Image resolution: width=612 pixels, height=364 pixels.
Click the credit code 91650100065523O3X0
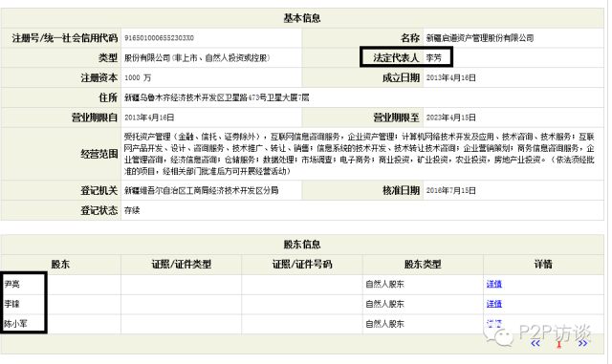pos(159,38)
